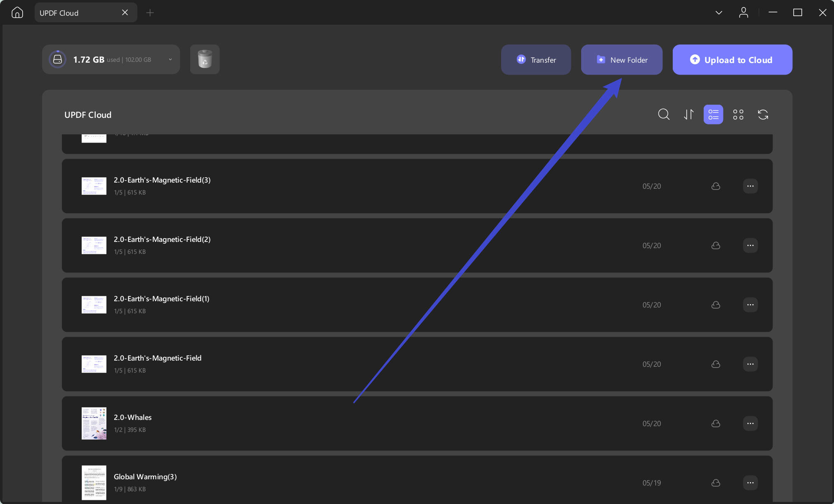Open thumbnail of 2.0-Earth's-Magnetic-Field(1)
The width and height of the screenshot is (834, 504).
coord(94,305)
